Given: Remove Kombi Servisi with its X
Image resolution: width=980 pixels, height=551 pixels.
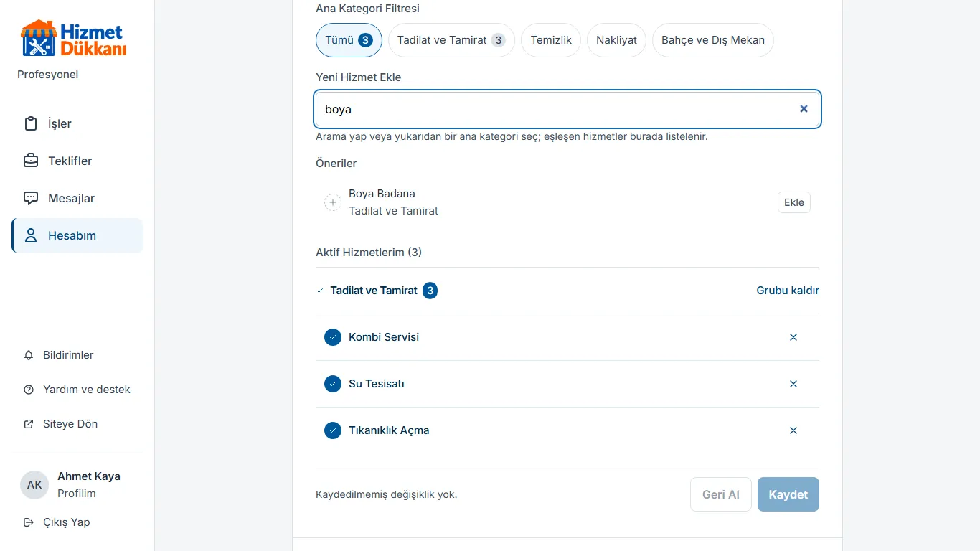Looking at the screenshot, I should pos(793,337).
